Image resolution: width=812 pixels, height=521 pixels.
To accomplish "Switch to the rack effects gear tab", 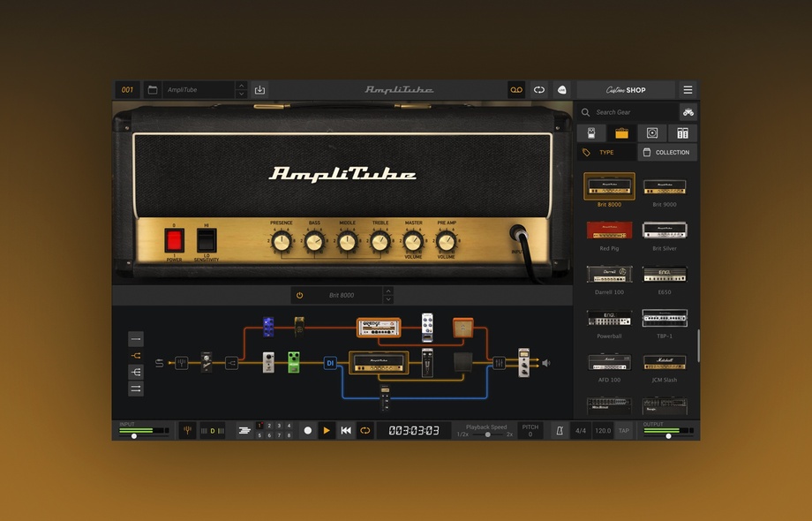I will (682, 133).
